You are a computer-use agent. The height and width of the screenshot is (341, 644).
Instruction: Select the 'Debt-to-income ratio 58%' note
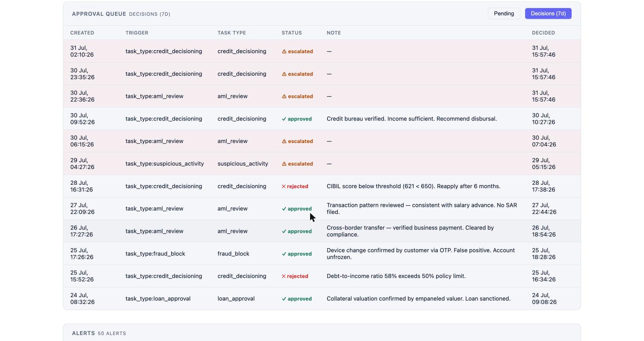[396, 276]
